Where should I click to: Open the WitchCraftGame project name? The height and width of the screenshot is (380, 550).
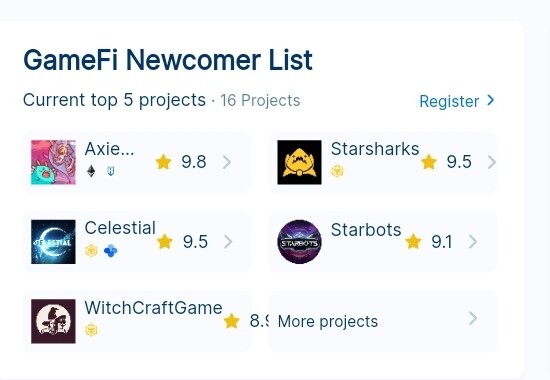[x=153, y=308]
